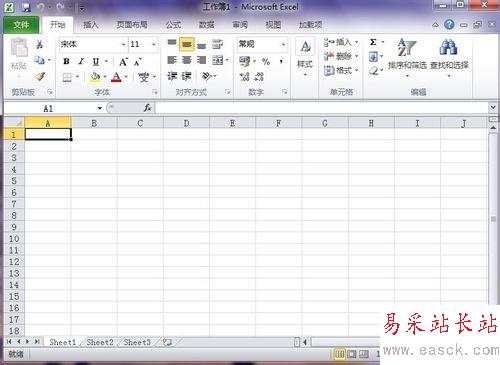Click Merge and Center icon

point(218,60)
